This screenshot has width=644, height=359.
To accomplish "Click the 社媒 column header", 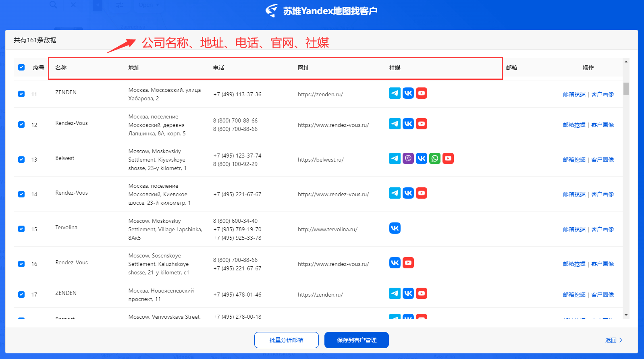I will point(395,68).
